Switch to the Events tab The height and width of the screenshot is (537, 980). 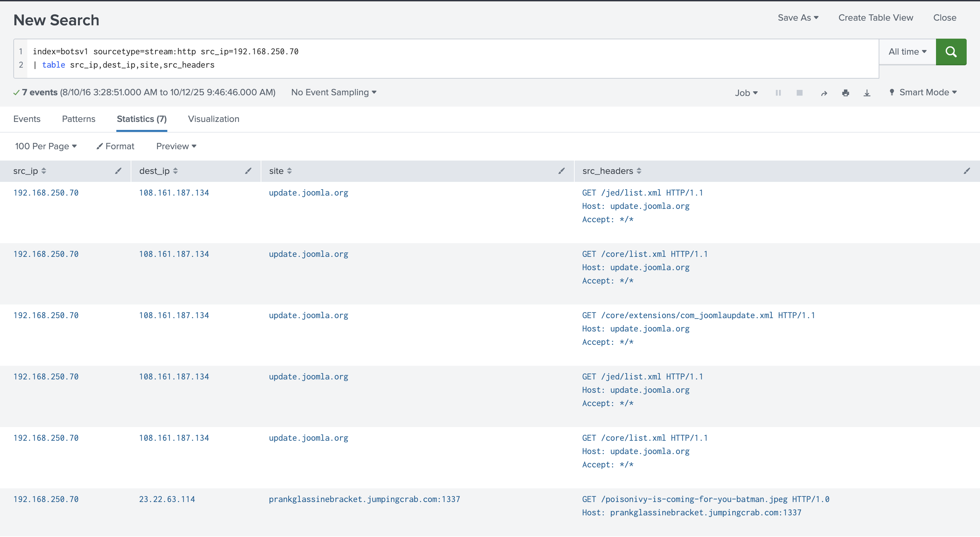pyautogui.click(x=27, y=119)
